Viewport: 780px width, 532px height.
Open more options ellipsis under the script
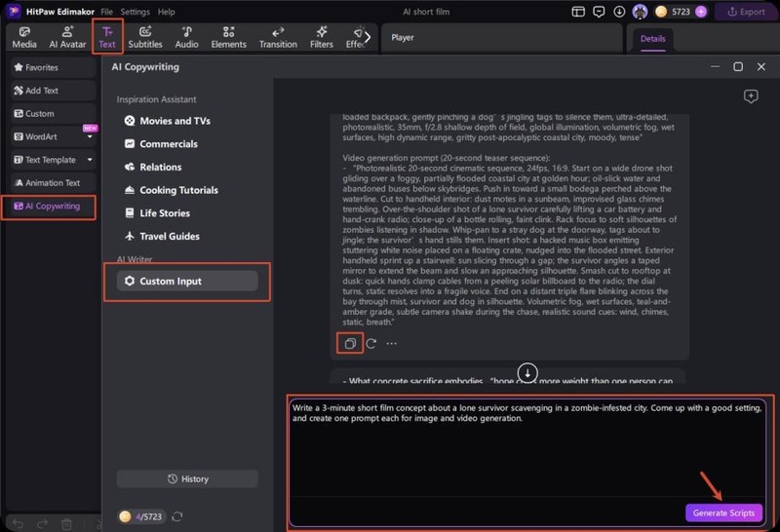click(x=392, y=344)
